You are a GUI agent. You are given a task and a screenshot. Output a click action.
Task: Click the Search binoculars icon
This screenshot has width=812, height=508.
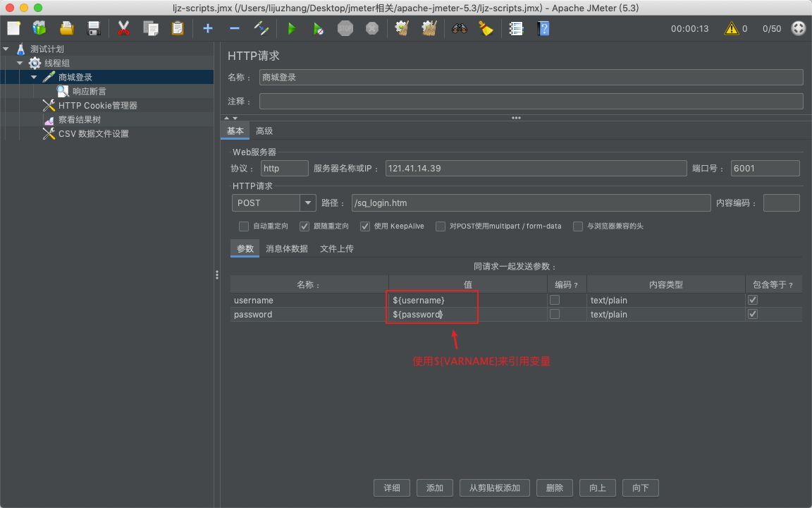(460, 28)
